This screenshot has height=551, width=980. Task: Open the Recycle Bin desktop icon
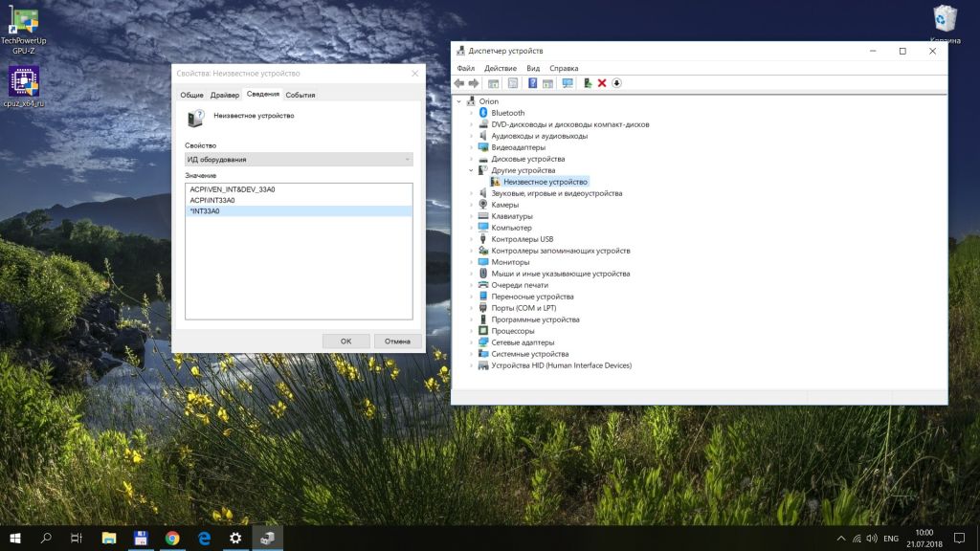945,24
